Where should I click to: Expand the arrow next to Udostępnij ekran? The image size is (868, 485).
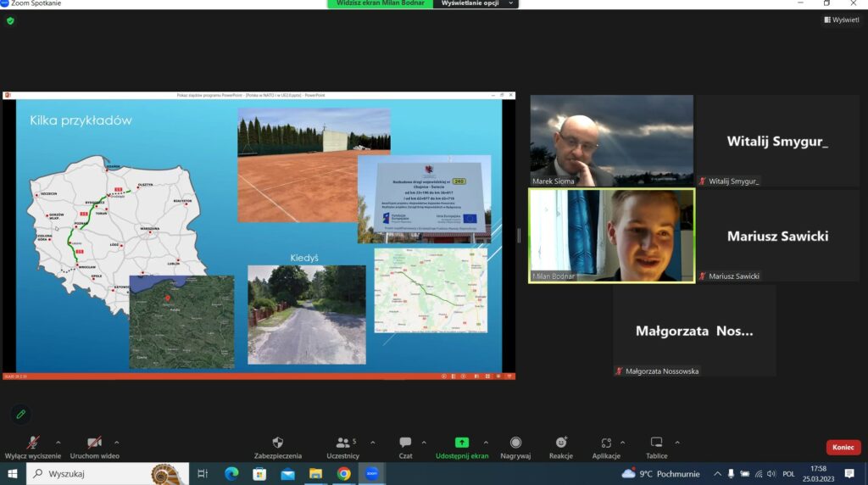486,442
